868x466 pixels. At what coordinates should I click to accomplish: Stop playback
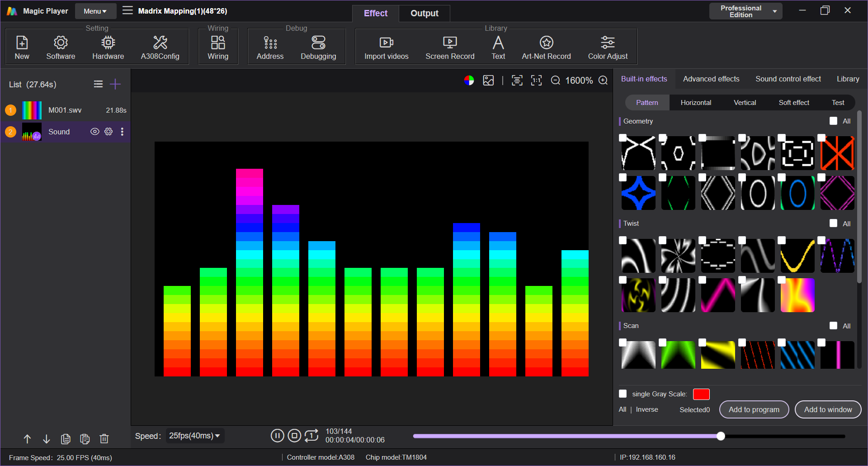[x=294, y=436]
